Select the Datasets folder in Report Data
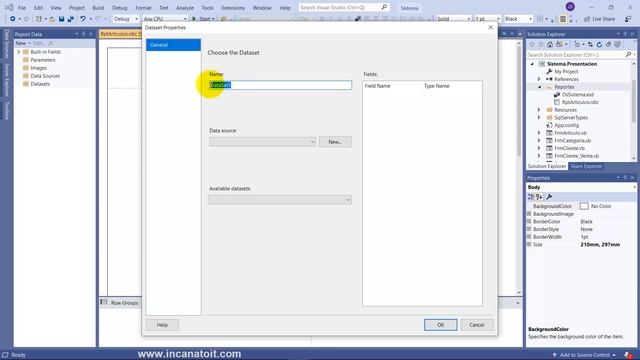The image size is (640, 360). pyautogui.click(x=40, y=84)
